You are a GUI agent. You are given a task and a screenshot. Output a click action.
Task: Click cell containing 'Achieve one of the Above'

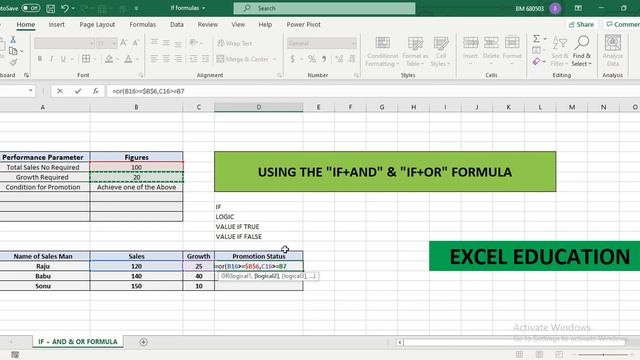click(x=136, y=187)
